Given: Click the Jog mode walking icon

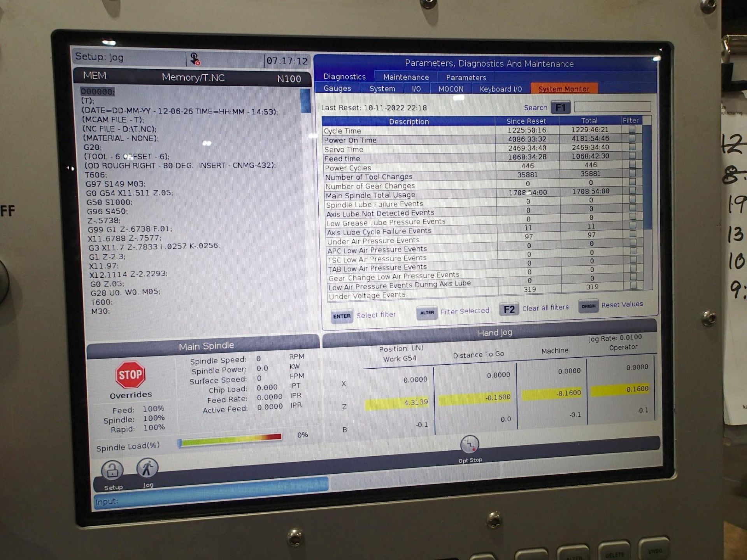Looking at the screenshot, I should coord(147,468).
